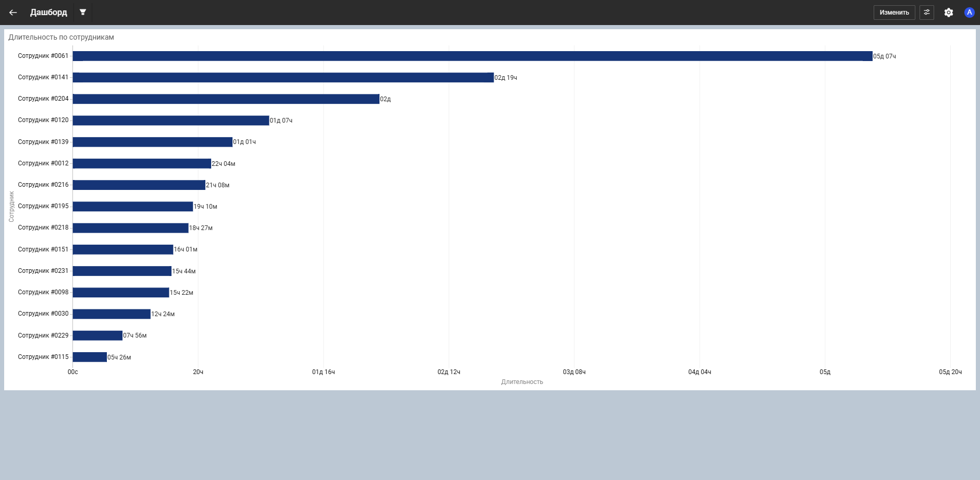
Task: Click the value label 19ч 10м
Action: [x=205, y=207]
